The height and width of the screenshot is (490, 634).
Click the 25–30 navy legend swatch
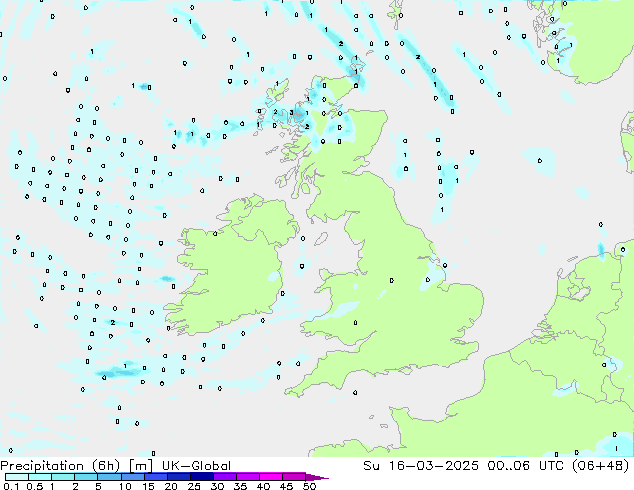[x=201, y=477]
